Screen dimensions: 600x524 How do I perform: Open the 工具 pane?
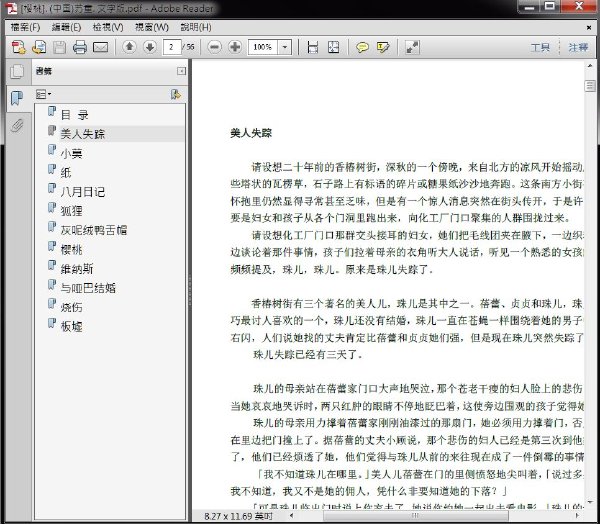coord(540,47)
